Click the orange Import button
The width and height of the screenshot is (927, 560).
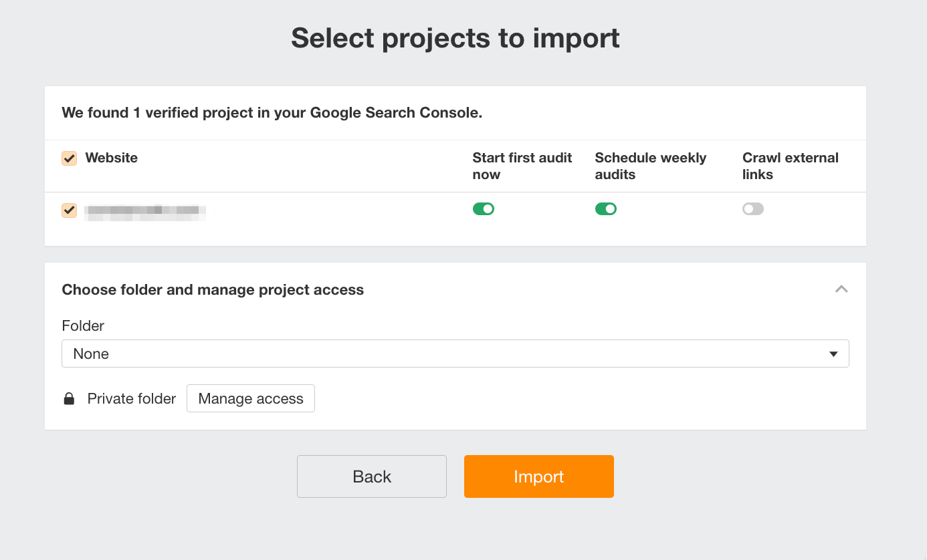coord(539,476)
